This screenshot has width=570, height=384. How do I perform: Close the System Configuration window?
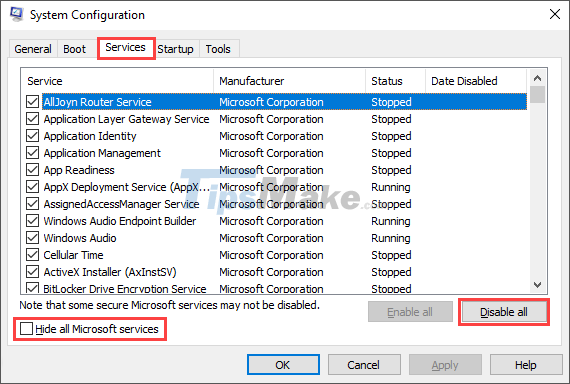555,14
